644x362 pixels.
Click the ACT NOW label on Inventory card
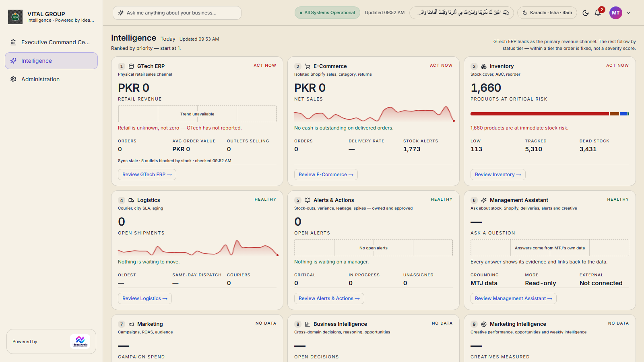(617, 65)
